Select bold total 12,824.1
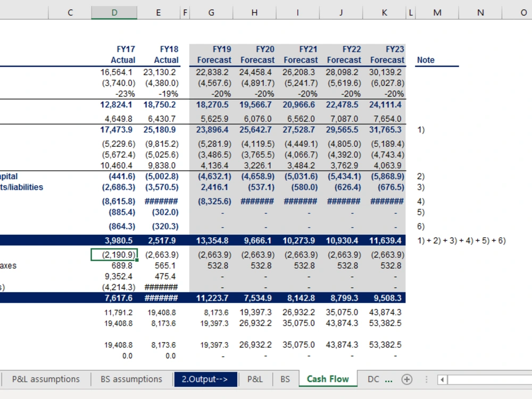 point(116,105)
